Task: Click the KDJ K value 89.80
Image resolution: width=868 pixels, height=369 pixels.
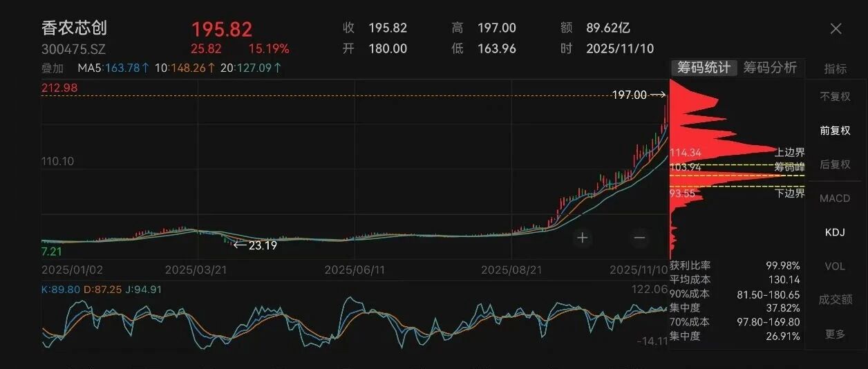Action: pos(62,290)
